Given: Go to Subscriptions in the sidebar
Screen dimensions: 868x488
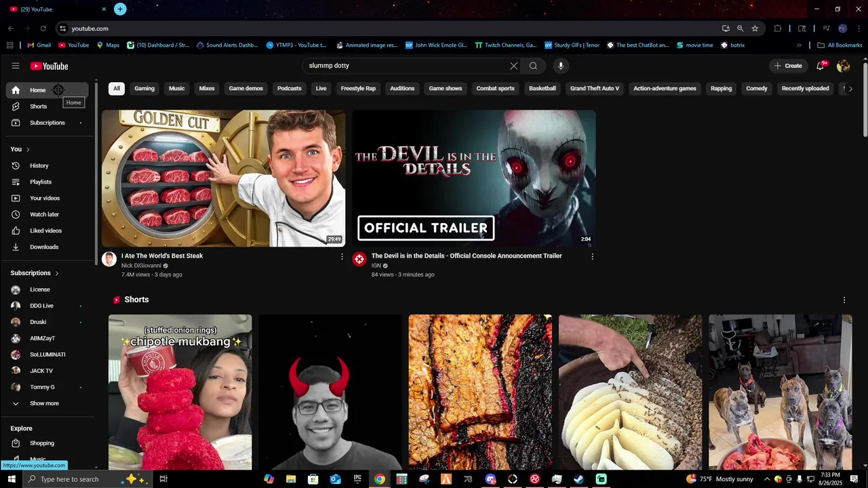Looking at the screenshot, I should tap(47, 123).
